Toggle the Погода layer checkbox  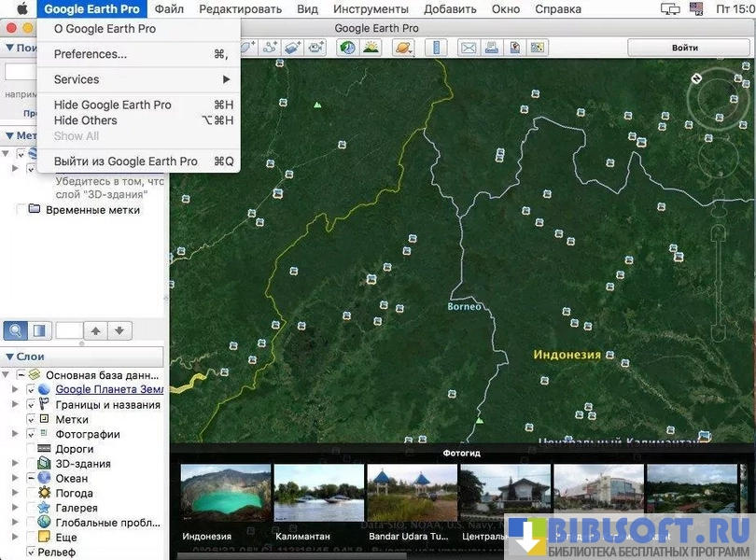[31, 493]
